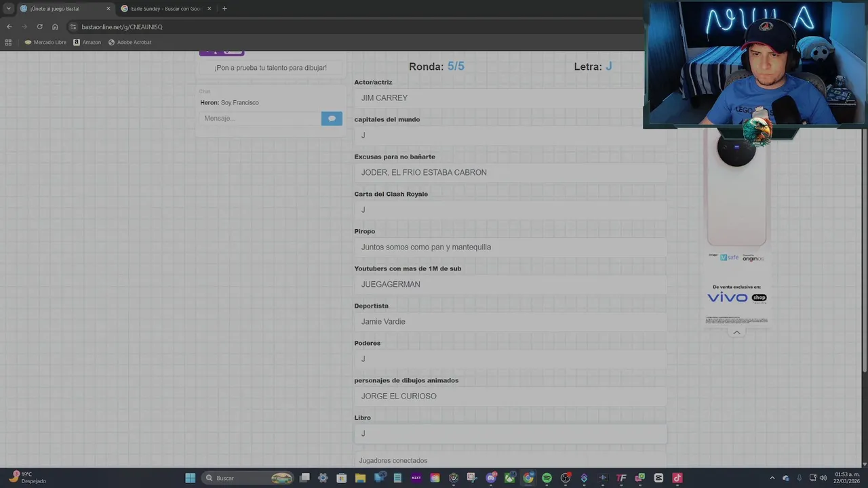Open TikTok app on the taskbar

pyautogui.click(x=677, y=478)
